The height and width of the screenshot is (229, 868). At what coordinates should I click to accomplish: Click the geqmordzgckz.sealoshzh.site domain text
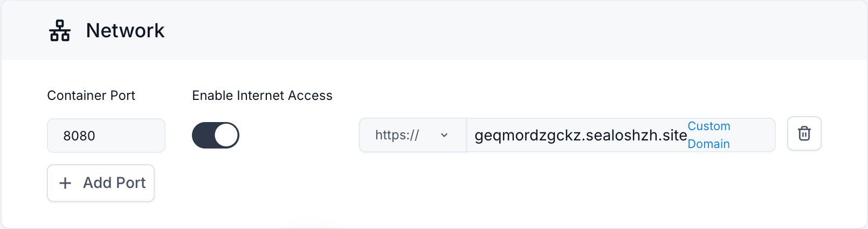click(x=580, y=135)
